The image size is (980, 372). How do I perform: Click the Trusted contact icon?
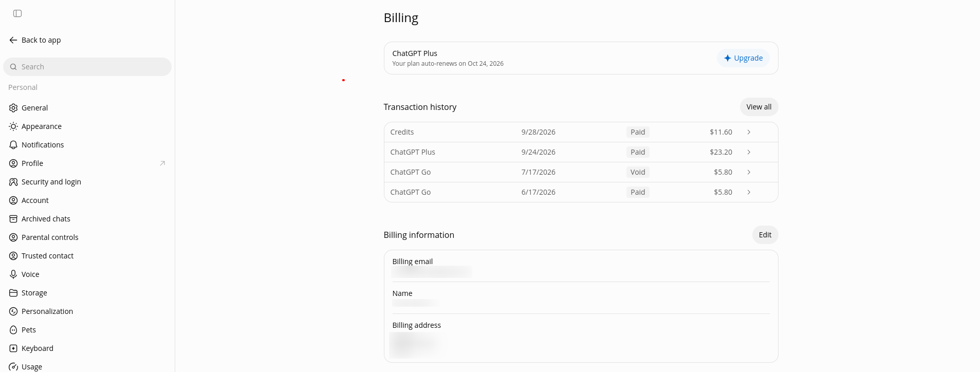tap(13, 256)
